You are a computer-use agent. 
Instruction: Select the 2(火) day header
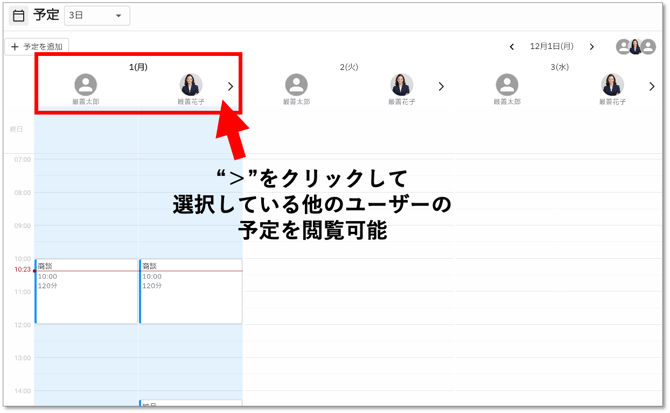pyautogui.click(x=348, y=66)
